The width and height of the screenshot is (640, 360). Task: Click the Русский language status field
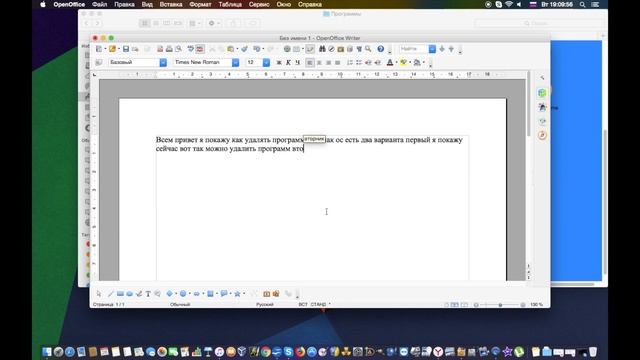pos(264,304)
